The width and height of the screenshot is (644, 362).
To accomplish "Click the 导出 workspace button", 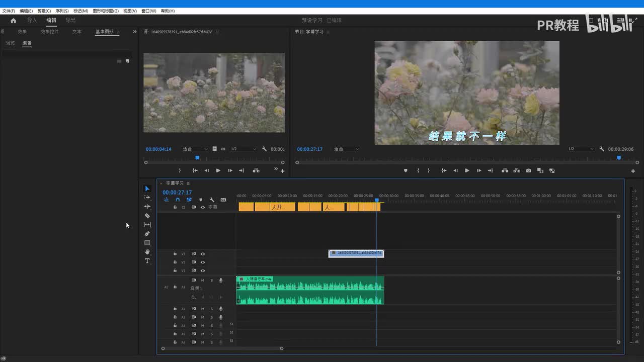I will click(70, 20).
